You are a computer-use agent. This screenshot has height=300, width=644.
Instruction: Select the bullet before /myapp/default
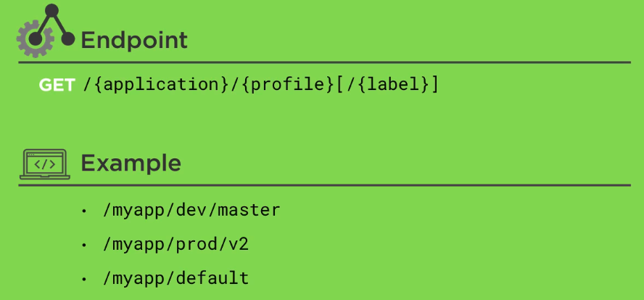(84, 278)
